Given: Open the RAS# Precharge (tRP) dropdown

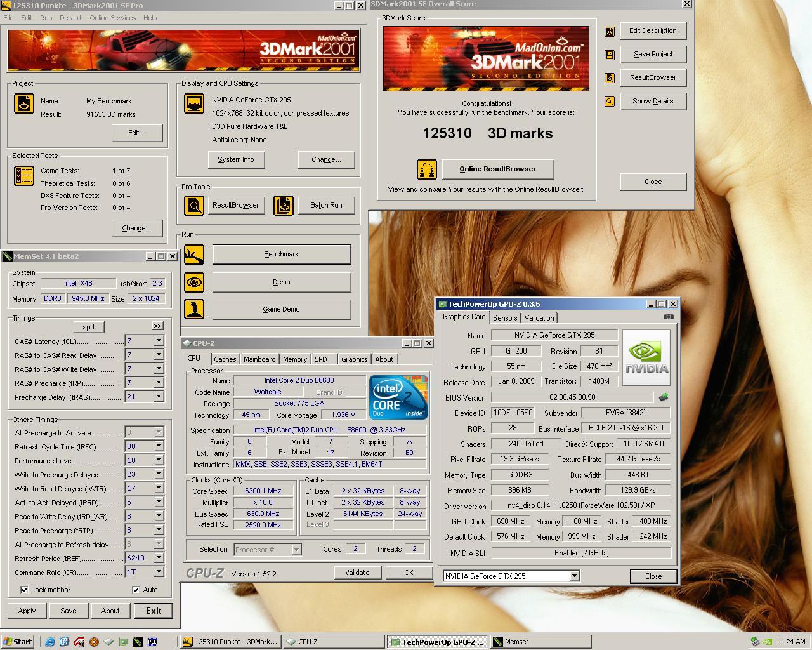Looking at the screenshot, I should (159, 383).
